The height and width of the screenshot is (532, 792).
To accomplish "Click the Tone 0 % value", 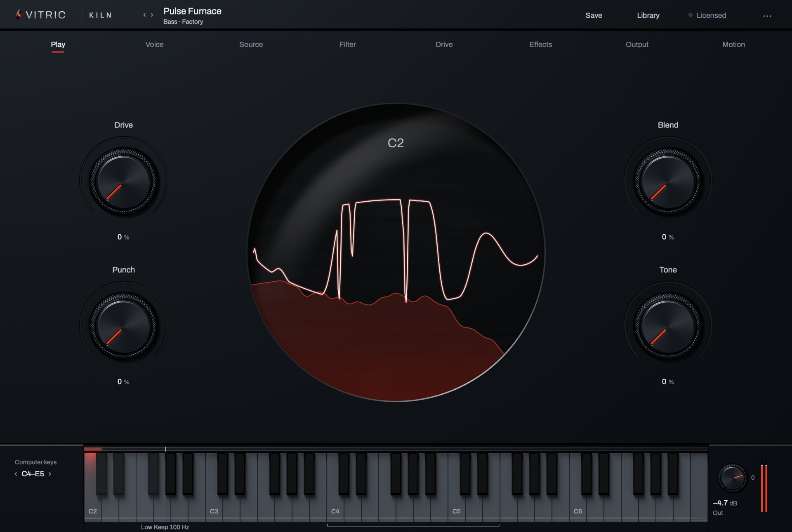I will click(668, 381).
